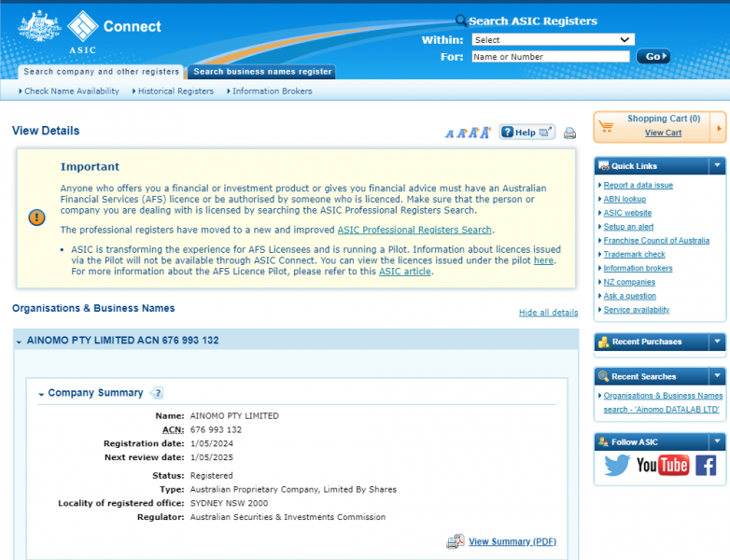The image size is (730, 560).
Task: Click registration date value 1/05/2024
Action: [x=212, y=443]
